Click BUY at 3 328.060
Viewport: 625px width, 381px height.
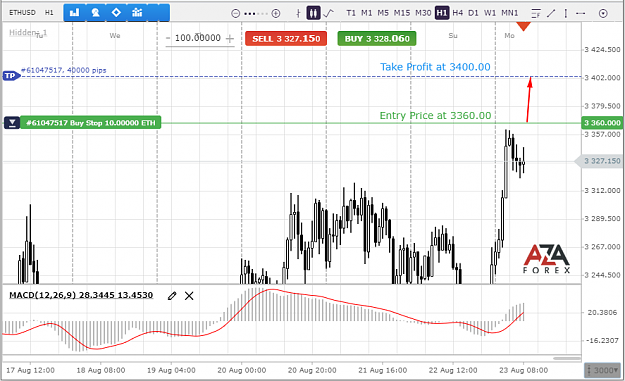(377, 39)
